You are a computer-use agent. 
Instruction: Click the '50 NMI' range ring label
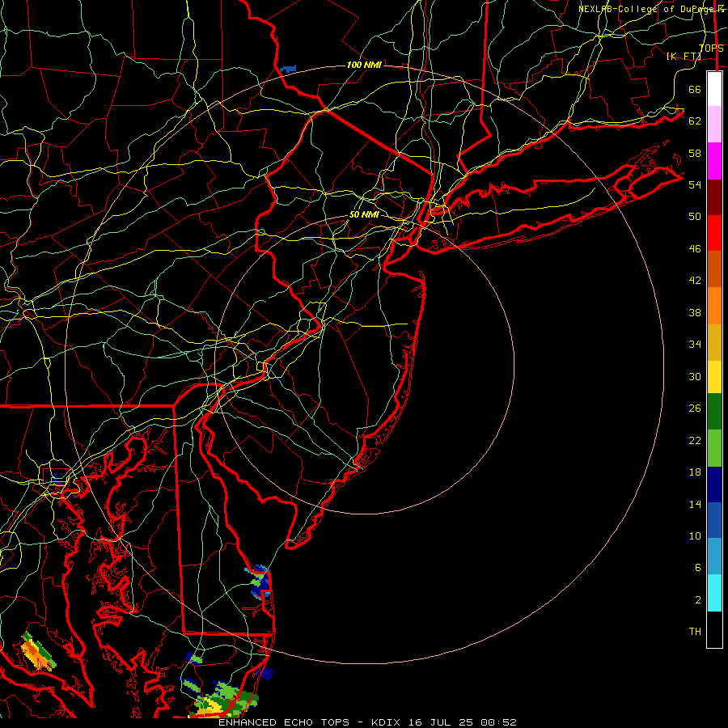click(363, 214)
